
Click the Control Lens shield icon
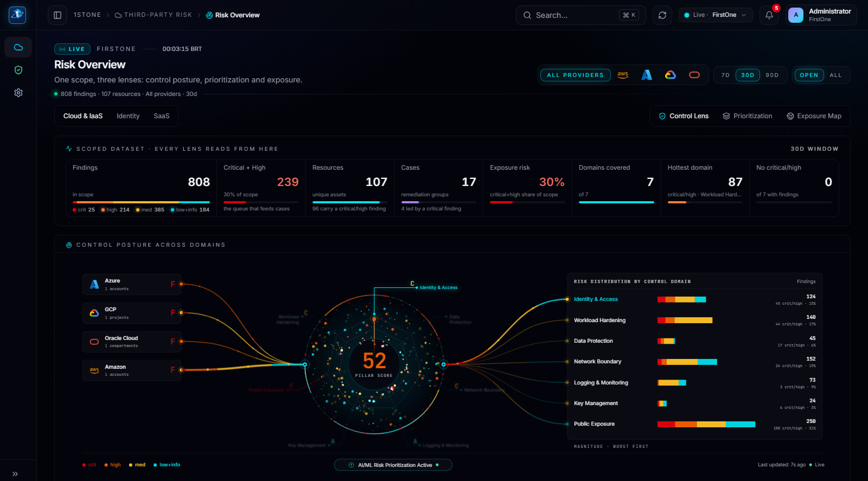click(662, 116)
